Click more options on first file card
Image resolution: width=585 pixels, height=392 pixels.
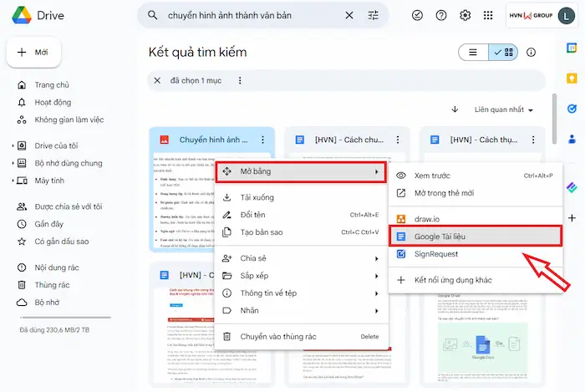pos(262,140)
